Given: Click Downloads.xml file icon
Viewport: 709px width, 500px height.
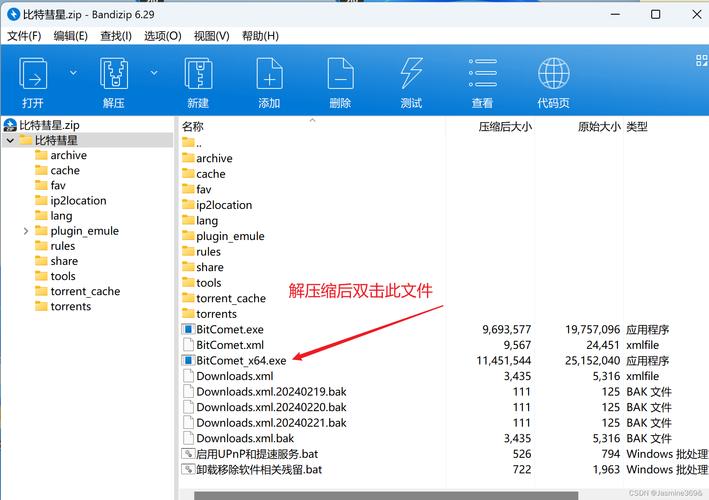Looking at the screenshot, I should coord(188,376).
